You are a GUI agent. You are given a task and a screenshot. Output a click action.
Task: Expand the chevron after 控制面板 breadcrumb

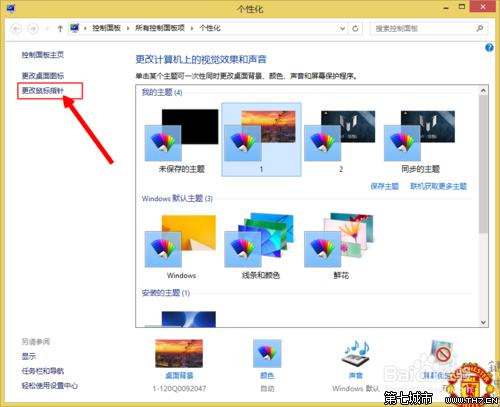coord(128,29)
